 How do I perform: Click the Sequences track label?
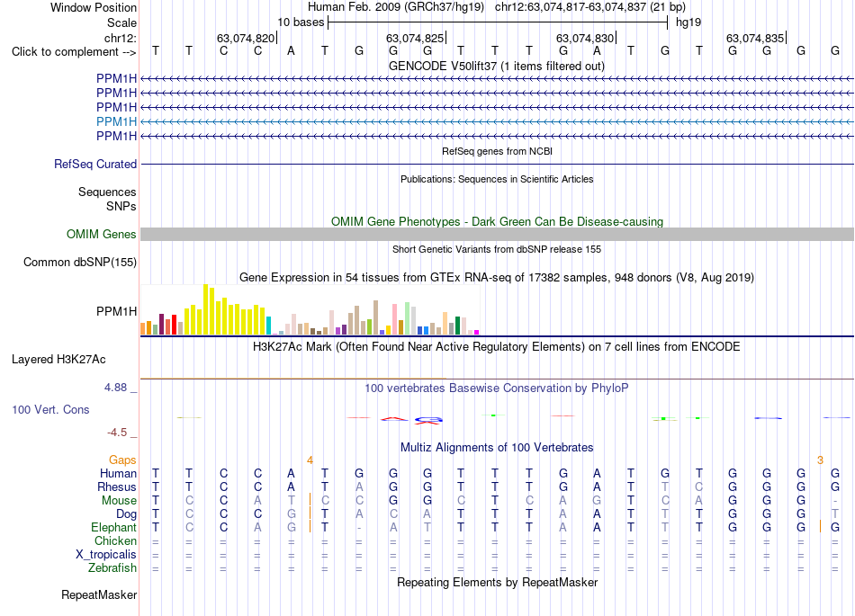(107, 192)
